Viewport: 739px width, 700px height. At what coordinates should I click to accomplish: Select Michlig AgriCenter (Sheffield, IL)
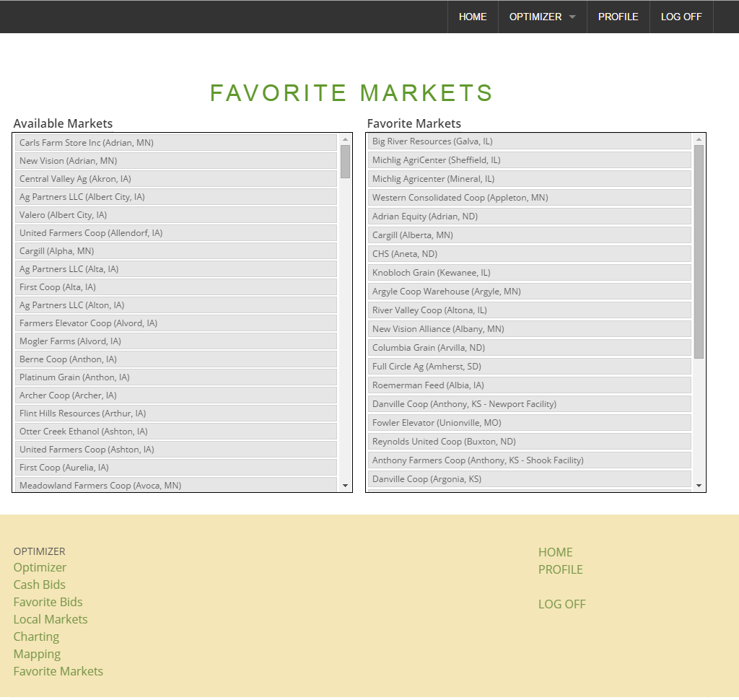(530, 160)
